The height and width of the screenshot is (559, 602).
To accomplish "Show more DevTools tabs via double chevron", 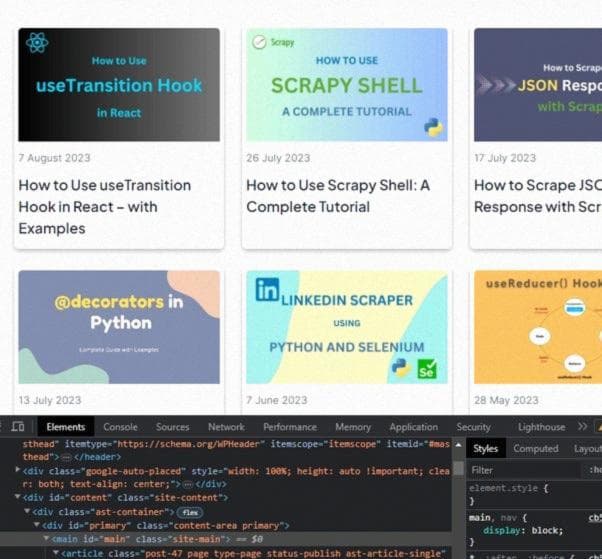I will point(582,427).
